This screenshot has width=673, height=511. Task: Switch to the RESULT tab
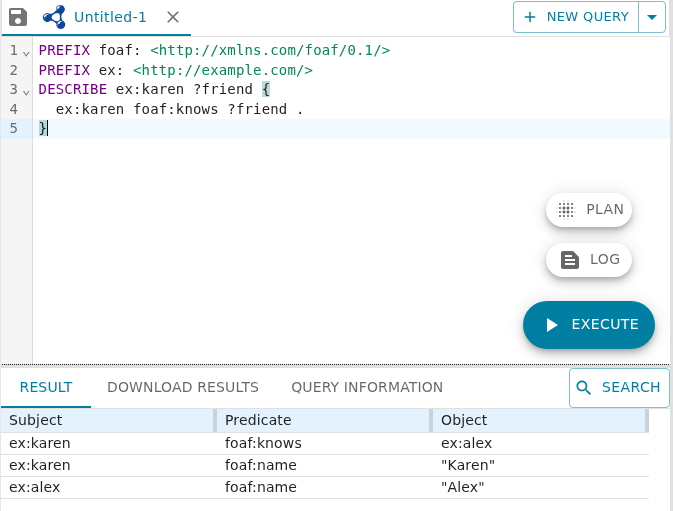click(46, 387)
